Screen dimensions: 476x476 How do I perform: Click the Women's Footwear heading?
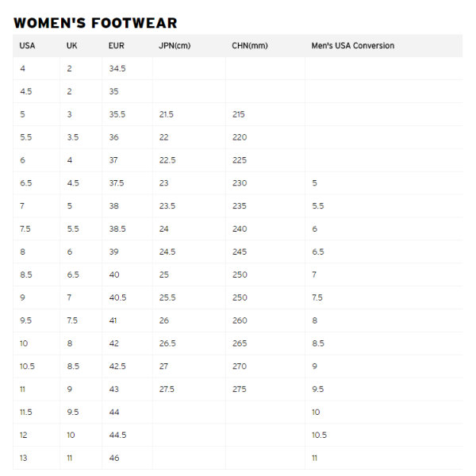(x=95, y=23)
